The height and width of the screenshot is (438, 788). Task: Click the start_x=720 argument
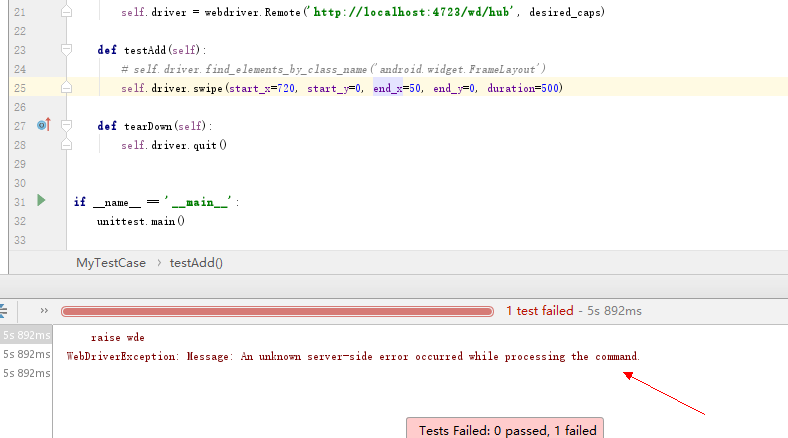tap(262, 88)
